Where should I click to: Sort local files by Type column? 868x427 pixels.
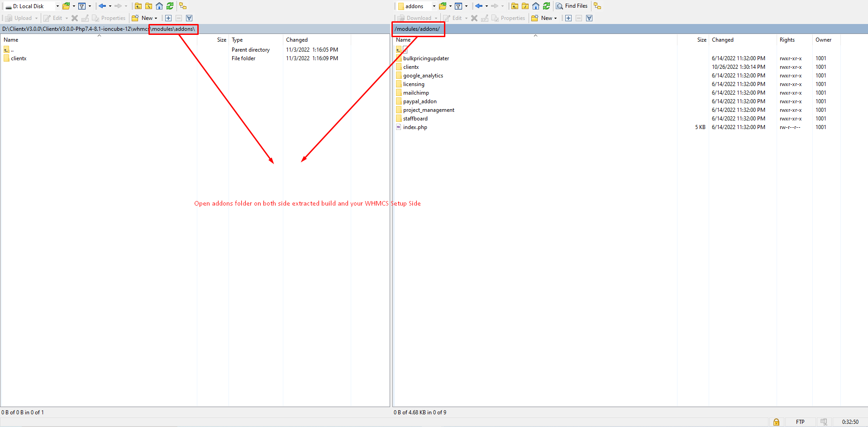(x=237, y=40)
